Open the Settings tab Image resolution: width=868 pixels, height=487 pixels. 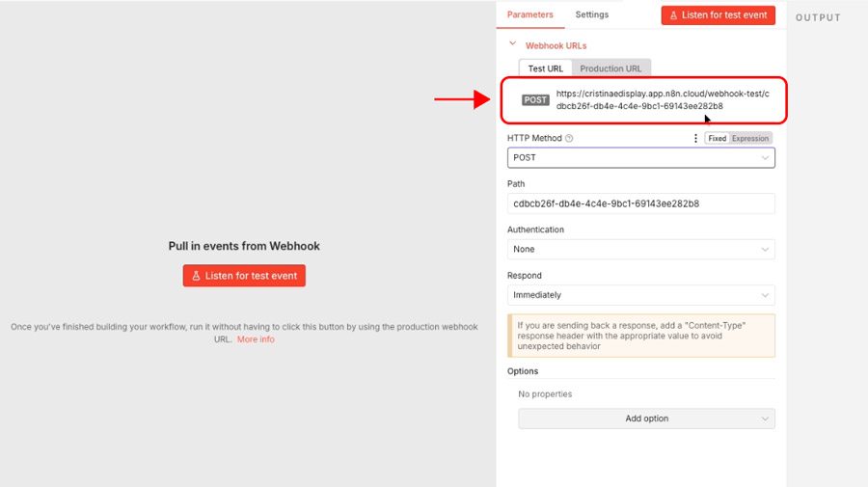coord(592,14)
